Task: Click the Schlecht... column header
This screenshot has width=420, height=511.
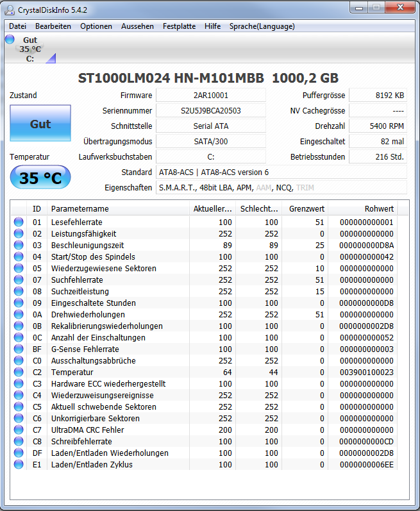Action: coord(258,208)
